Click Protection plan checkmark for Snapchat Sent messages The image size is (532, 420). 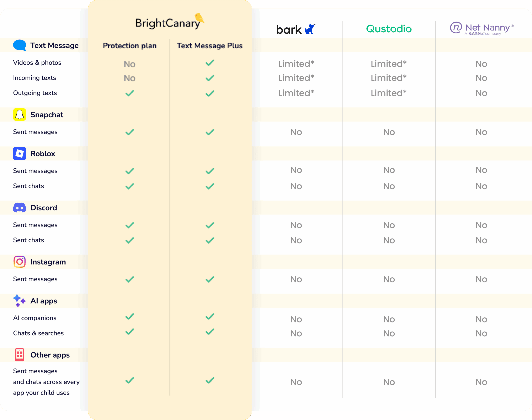coord(130,132)
